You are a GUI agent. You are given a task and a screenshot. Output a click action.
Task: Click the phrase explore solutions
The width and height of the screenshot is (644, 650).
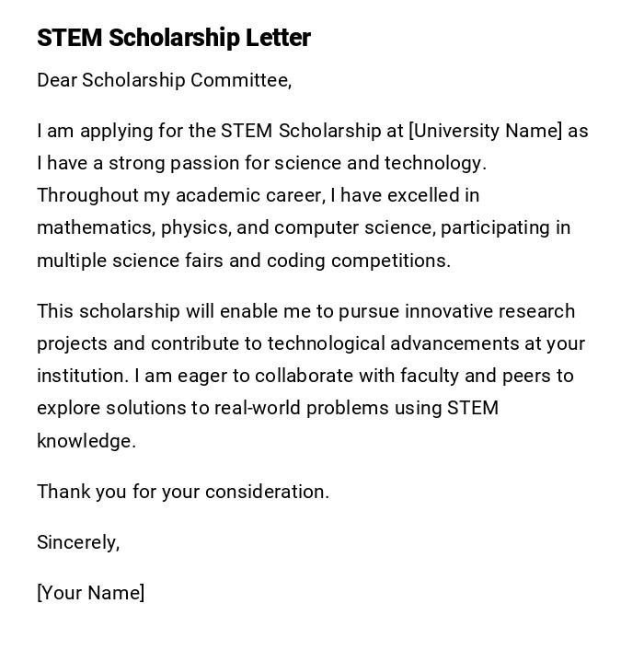tap(109, 408)
